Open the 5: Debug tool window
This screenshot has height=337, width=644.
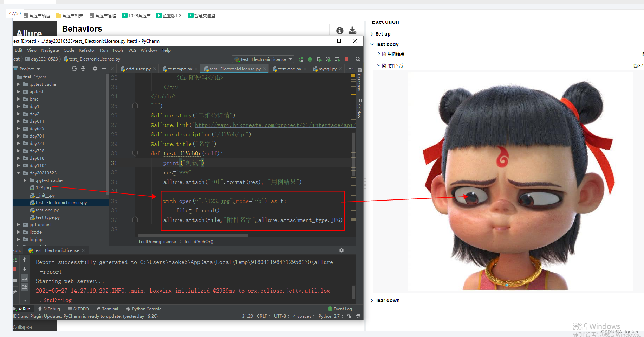(x=49, y=309)
